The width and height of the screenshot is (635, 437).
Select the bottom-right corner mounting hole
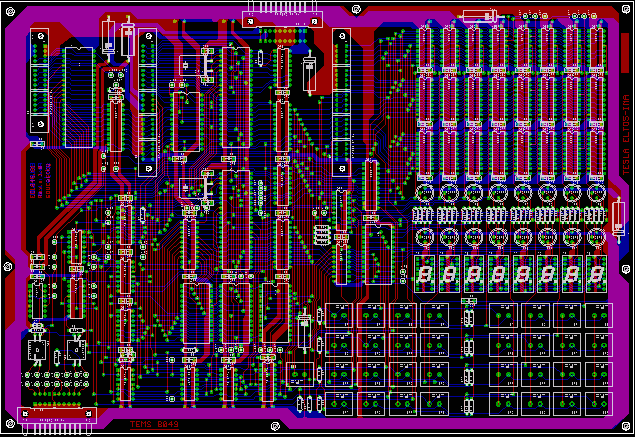[624, 424]
